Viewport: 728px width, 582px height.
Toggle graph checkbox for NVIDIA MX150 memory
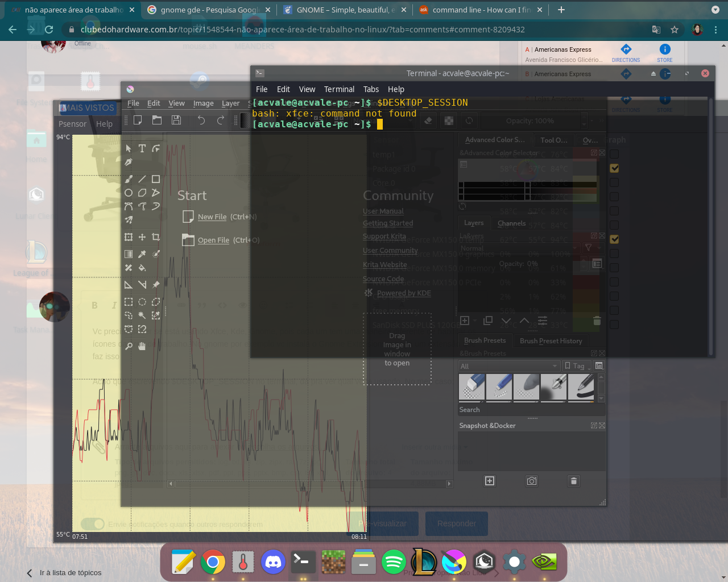pos(614,268)
